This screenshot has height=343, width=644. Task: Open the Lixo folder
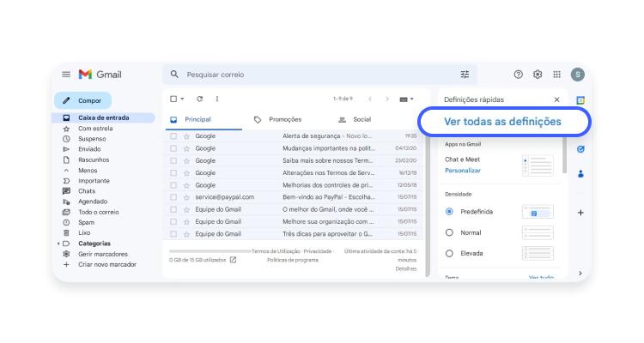click(84, 232)
